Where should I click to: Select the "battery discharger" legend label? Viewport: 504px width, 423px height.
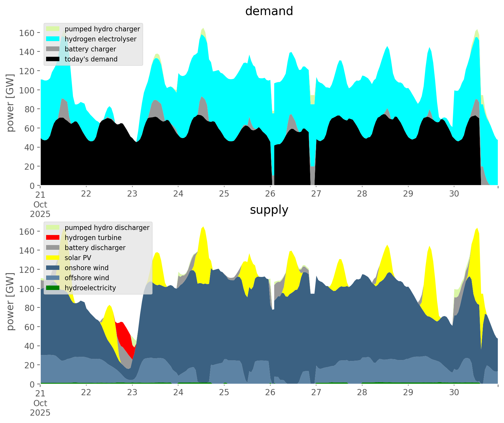click(95, 248)
